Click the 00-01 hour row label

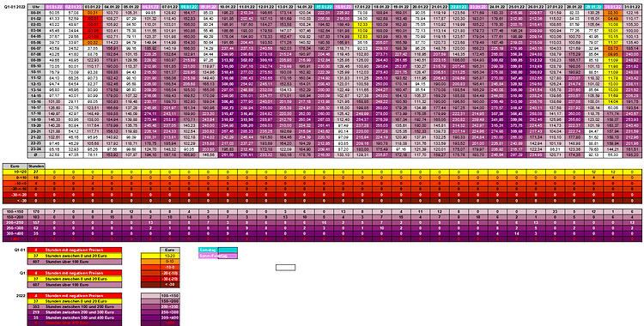[x=36, y=12]
